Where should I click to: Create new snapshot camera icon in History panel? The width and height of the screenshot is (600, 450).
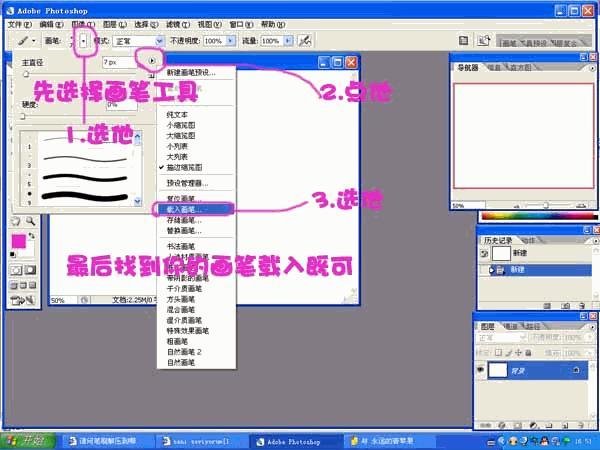point(565,306)
